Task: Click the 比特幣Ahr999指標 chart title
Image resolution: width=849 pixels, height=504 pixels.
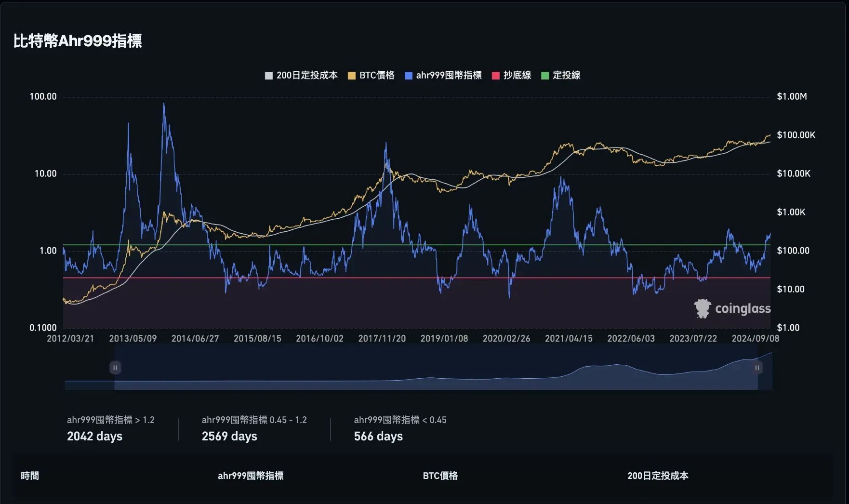Action: tap(78, 41)
